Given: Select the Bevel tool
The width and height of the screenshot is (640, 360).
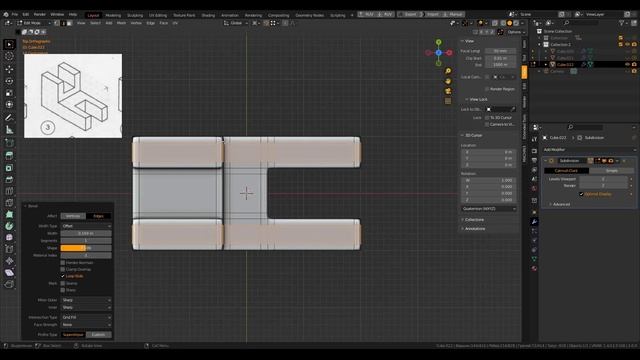Looking at the screenshot, I should (9, 179).
